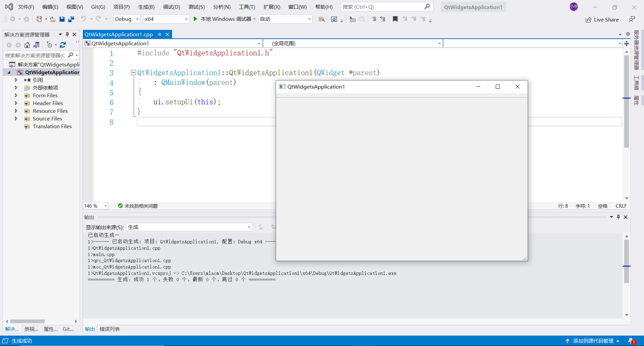This screenshot has width=644, height=346.
Task: Click the settings gear above the editor
Action: pos(628,34)
